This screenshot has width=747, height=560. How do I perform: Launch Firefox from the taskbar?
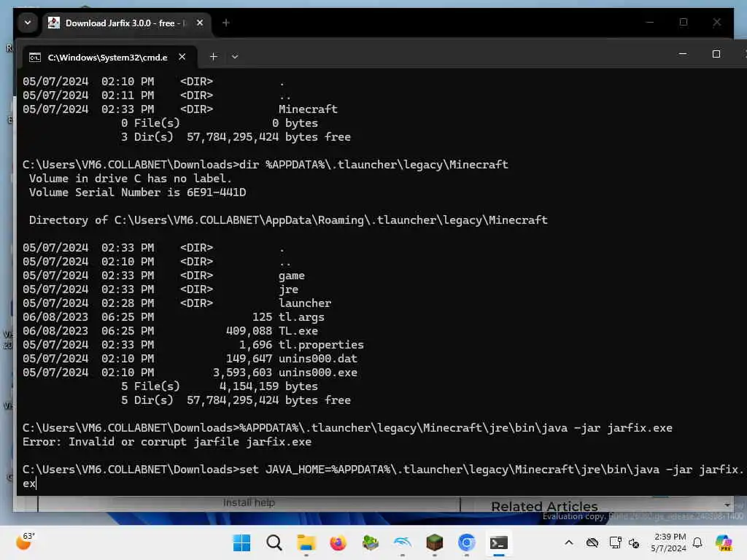point(338,542)
